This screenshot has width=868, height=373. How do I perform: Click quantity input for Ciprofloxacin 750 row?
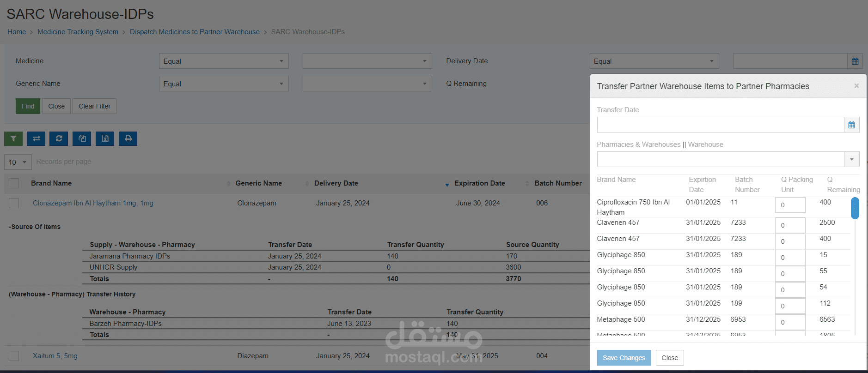pos(790,205)
